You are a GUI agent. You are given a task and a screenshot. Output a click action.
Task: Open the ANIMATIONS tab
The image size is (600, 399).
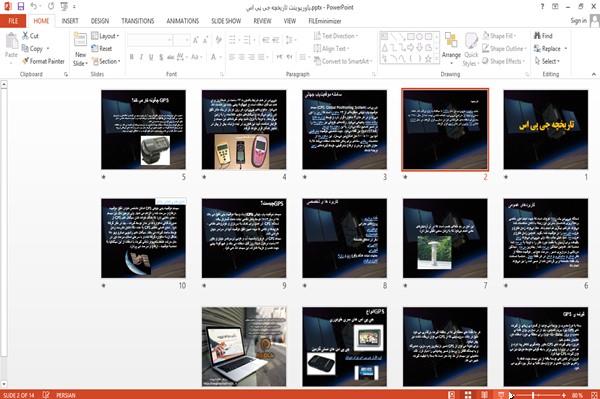pos(183,21)
